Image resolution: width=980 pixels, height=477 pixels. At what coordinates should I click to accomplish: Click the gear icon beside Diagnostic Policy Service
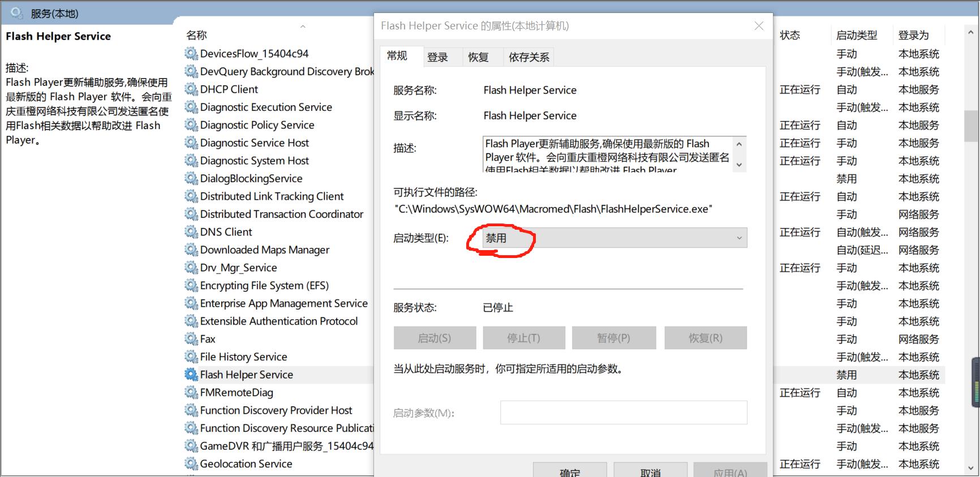click(191, 125)
